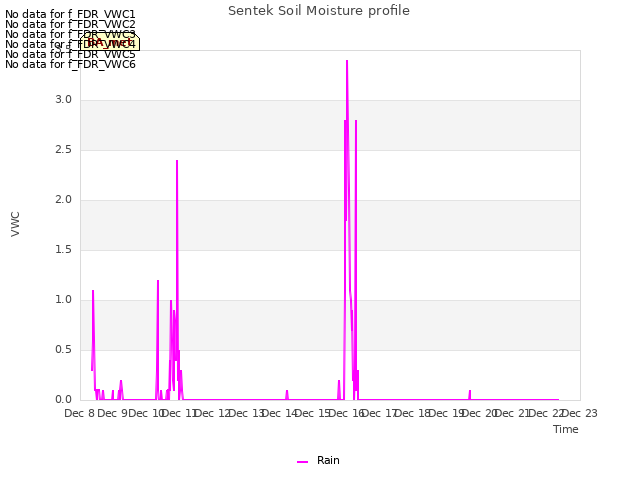The image size is (640, 480).
Task: Click the Rain legend label
Action: [328, 460]
